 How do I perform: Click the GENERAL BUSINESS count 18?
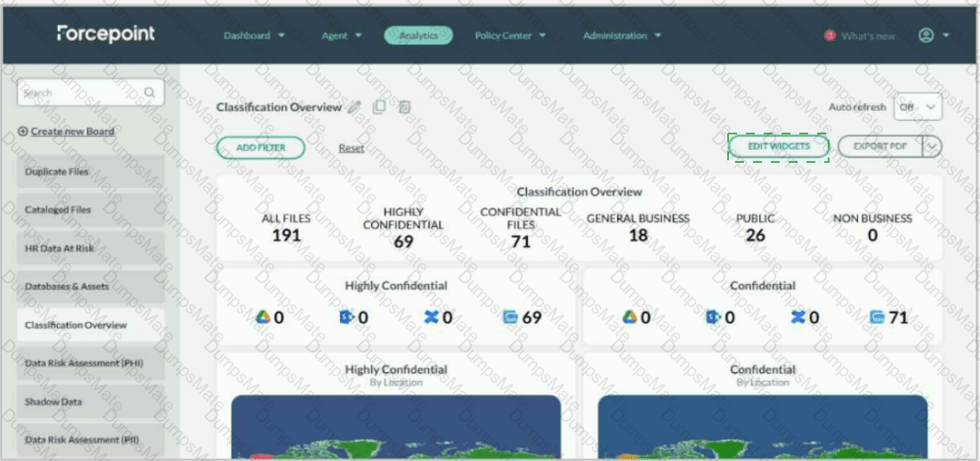(x=638, y=236)
